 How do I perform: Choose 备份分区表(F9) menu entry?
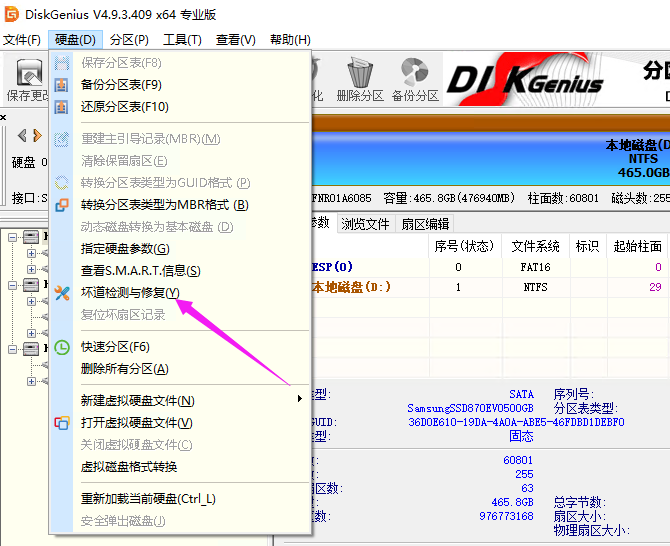(180, 85)
